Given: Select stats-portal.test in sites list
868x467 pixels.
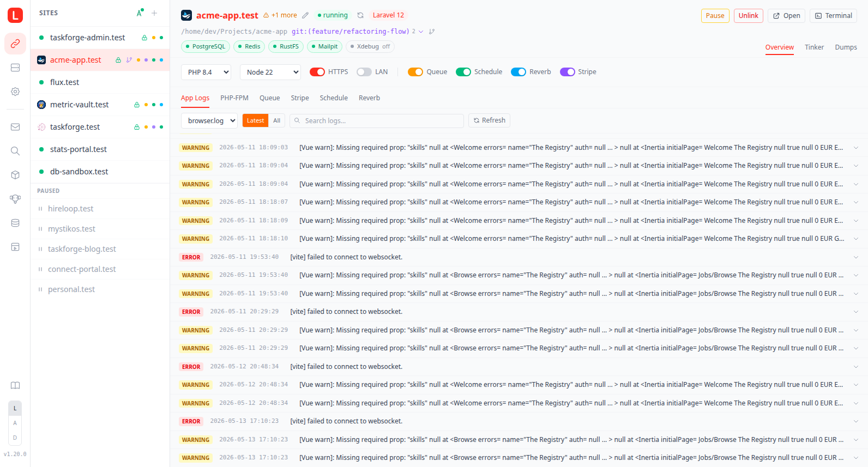Looking at the screenshot, I should pos(100,149).
